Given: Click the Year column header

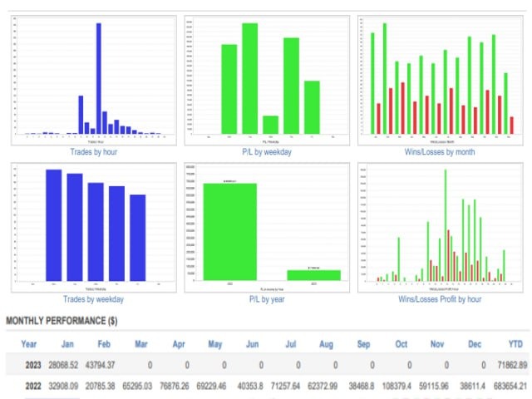Looking at the screenshot, I should (29, 344).
